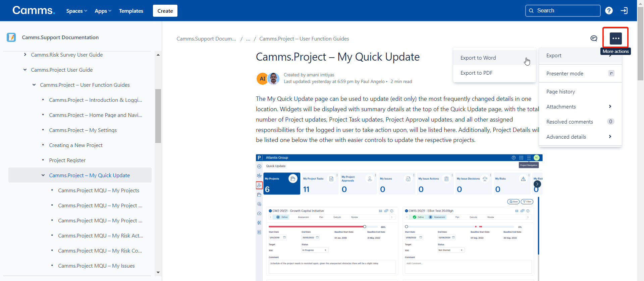
Task: Click the '2 min read' text
Action: pos(401,81)
